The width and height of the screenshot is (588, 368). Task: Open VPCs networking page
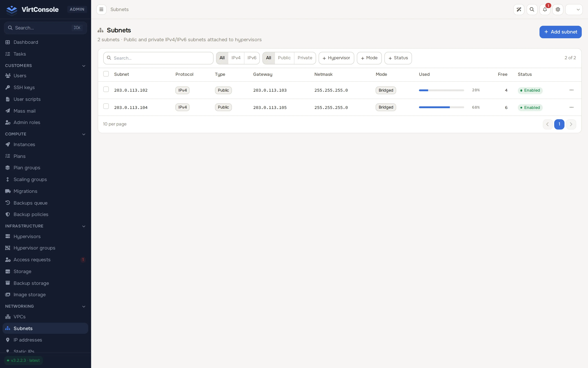[x=45, y=317]
